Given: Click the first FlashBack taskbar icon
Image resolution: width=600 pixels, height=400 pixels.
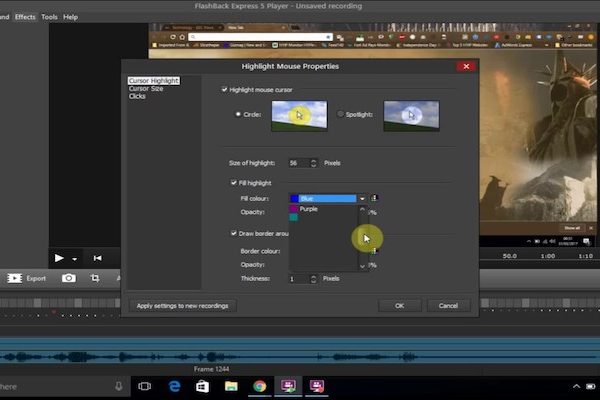Looking at the screenshot, I should [x=288, y=386].
